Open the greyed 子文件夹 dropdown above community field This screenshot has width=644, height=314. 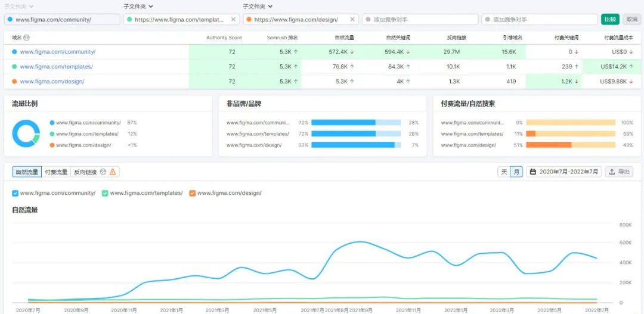19,7
